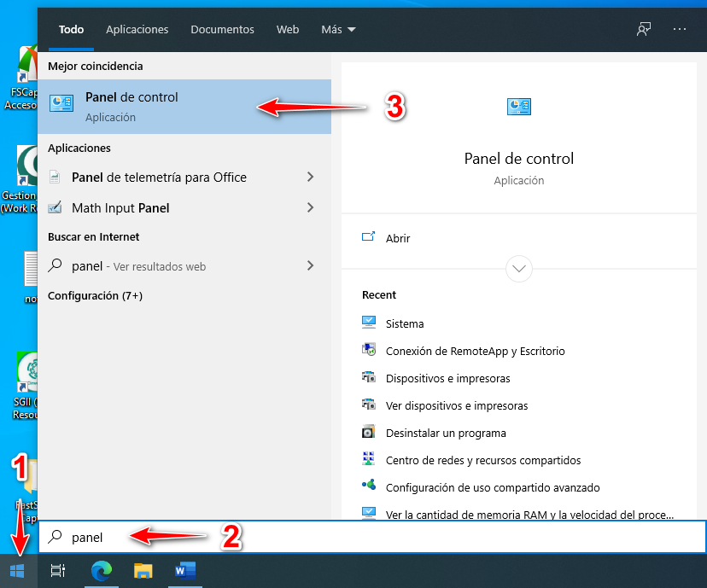Click the search box containing panel

coord(371,537)
